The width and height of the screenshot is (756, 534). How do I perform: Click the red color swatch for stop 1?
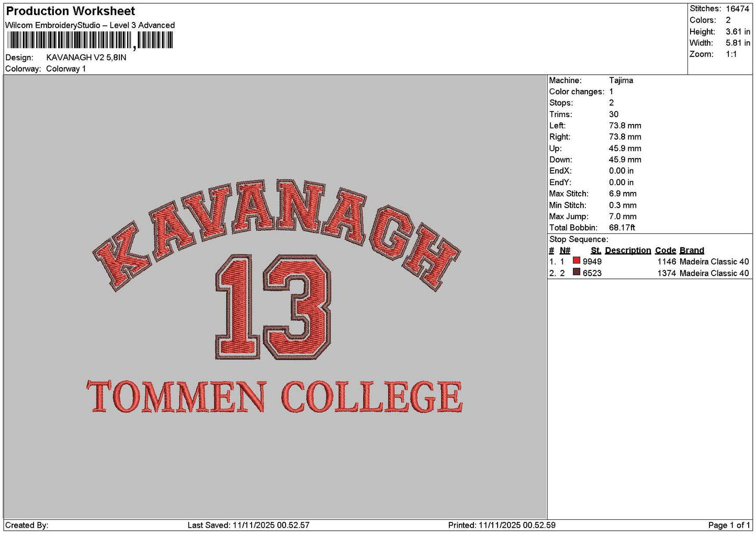click(576, 260)
